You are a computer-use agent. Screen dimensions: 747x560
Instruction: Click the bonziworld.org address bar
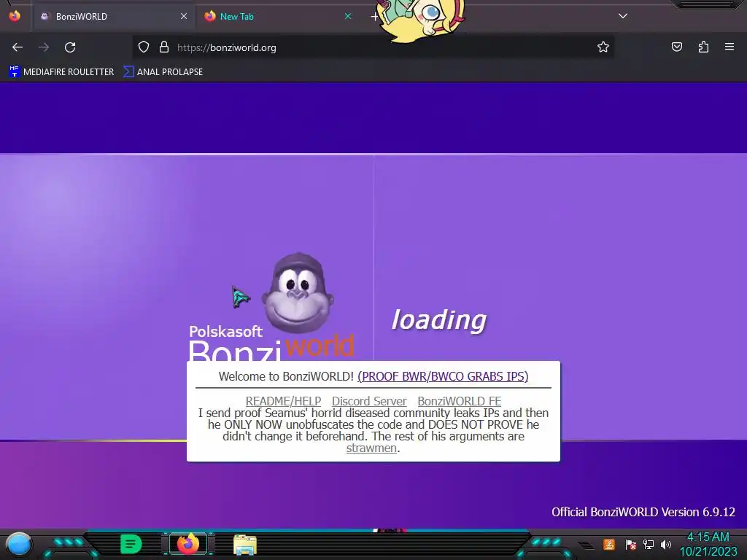click(373, 47)
